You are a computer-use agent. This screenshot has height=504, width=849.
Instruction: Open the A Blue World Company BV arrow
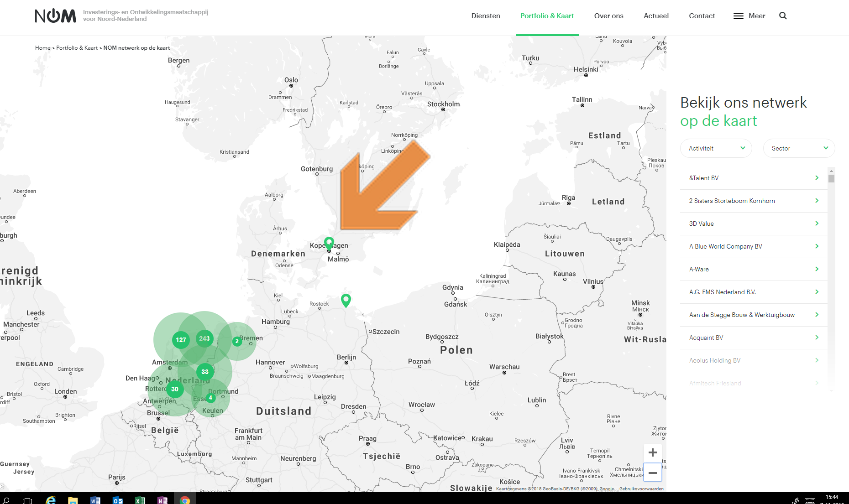point(817,246)
